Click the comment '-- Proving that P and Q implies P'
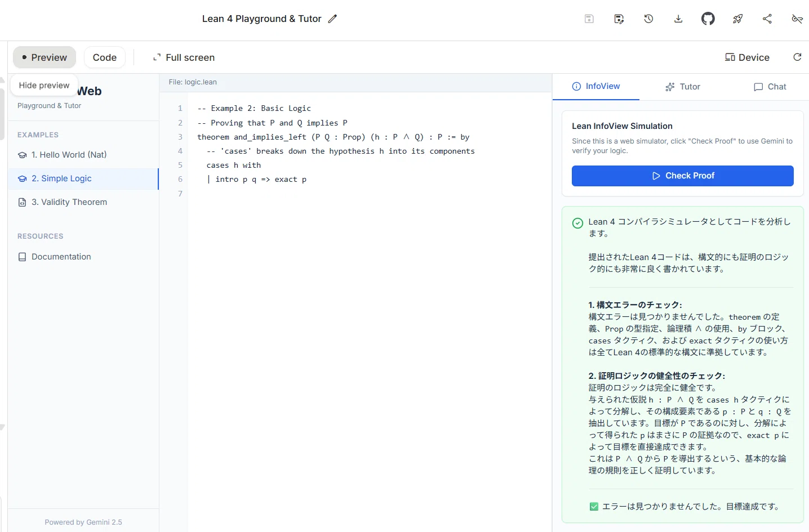The width and height of the screenshot is (809, 532). [272, 123]
